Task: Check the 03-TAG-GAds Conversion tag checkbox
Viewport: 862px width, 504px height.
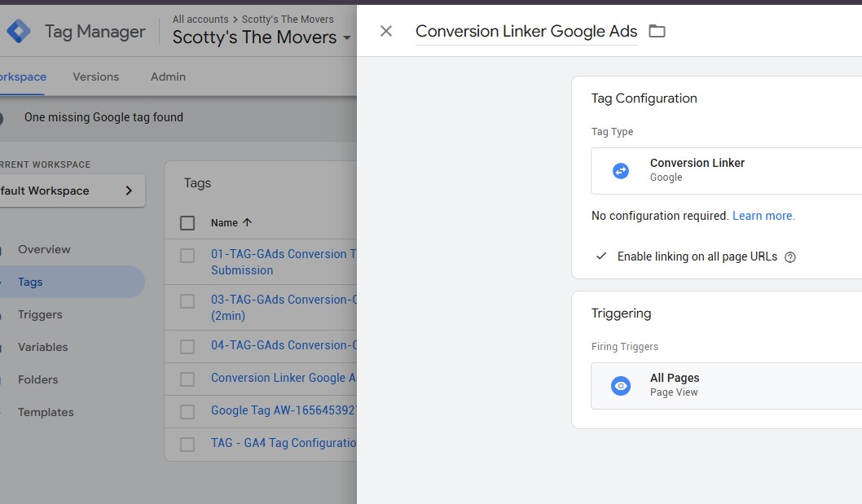Action: (187, 301)
